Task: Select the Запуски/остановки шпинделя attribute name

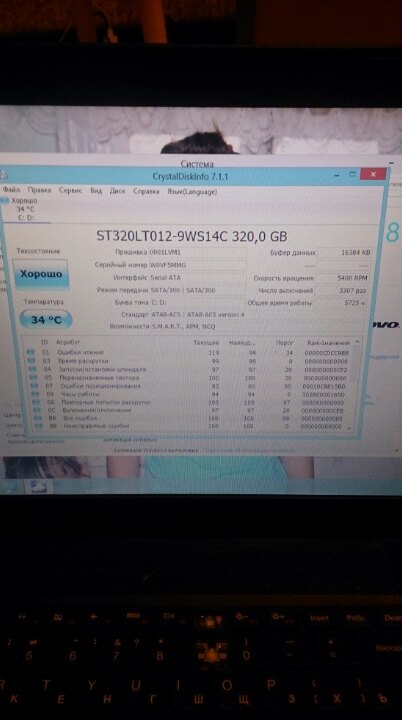Action: pos(102,369)
